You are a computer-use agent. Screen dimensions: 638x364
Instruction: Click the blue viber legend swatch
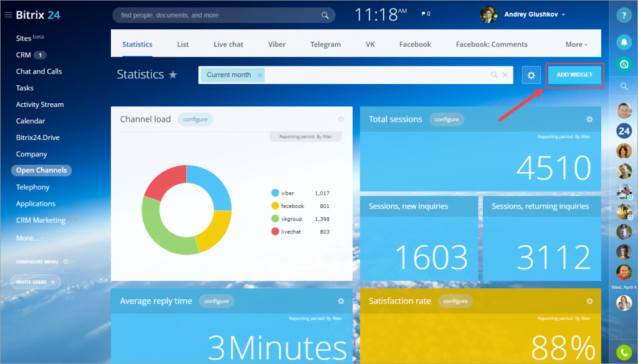tap(275, 193)
